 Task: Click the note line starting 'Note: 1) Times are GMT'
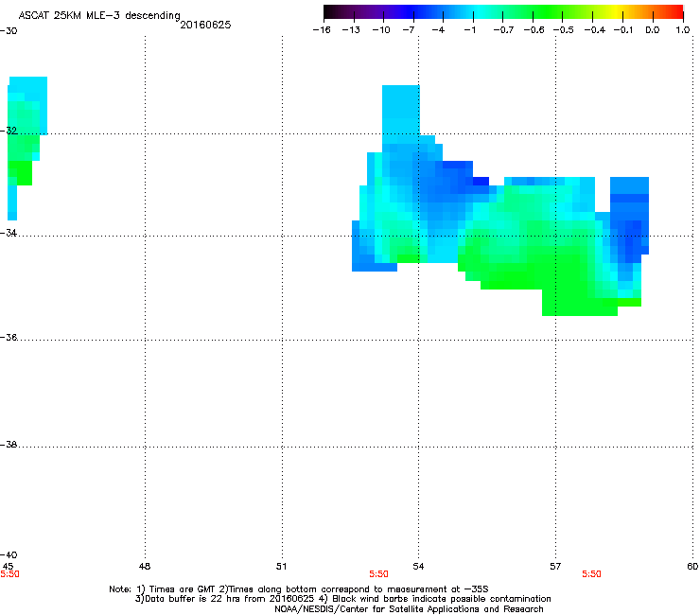tap(299, 589)
